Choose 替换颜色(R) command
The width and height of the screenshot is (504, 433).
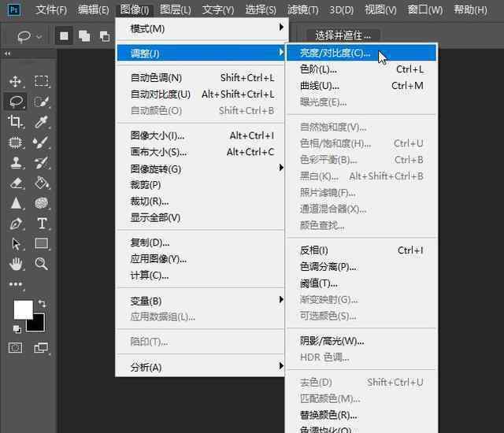[361, 415]
